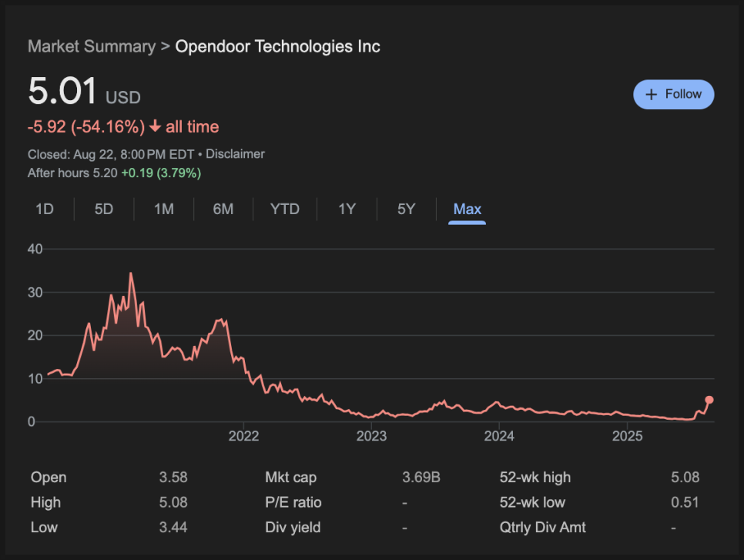The height and width of the screenshot is (560, 744).
Task: Open the Disclaimer link
Action: pos(235,154)
